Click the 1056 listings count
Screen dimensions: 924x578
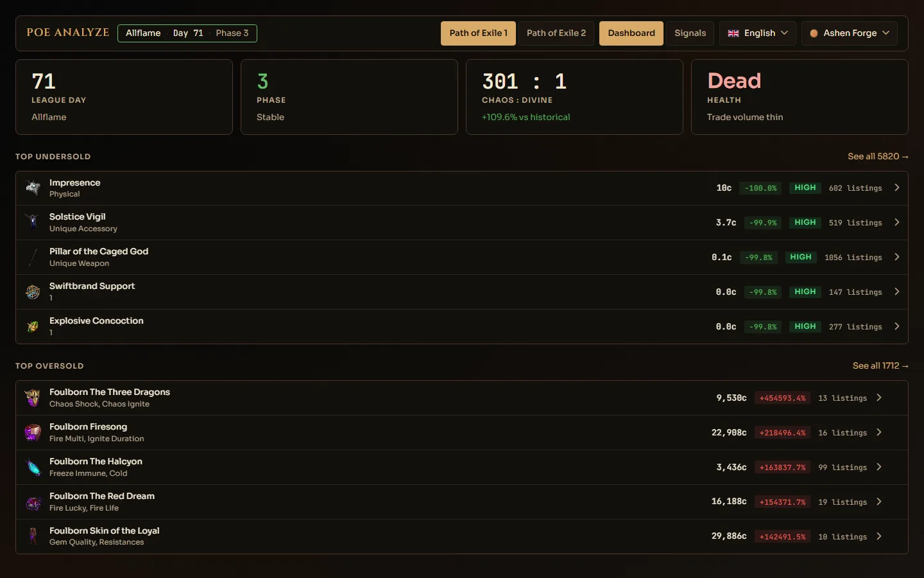(853, 258)
